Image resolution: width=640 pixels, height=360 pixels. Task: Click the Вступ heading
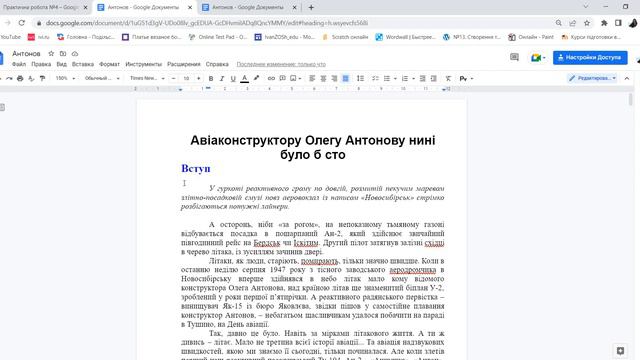coord(196,168)
